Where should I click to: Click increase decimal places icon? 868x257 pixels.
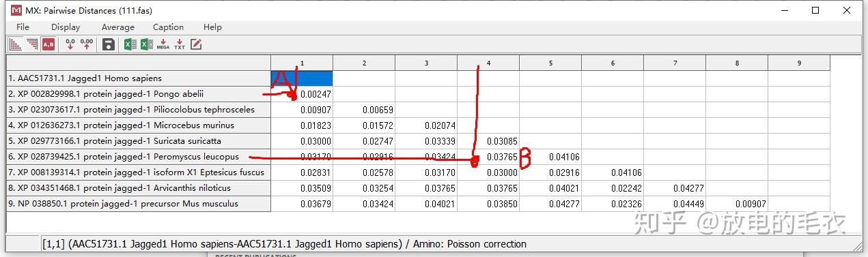86,44
